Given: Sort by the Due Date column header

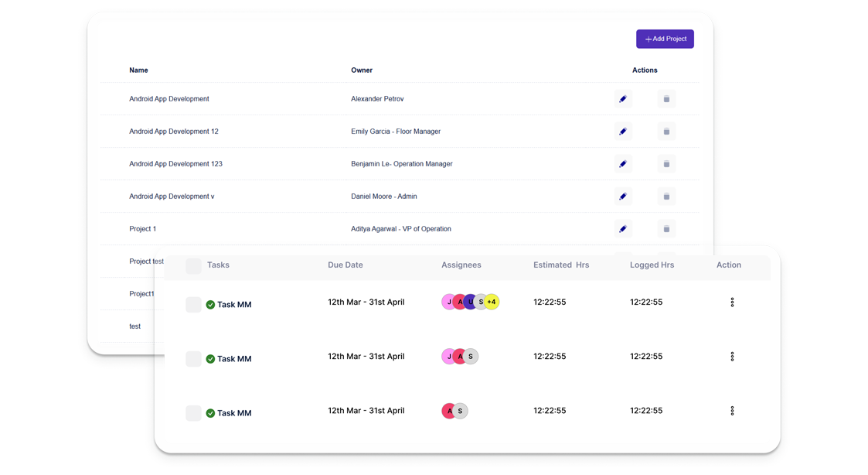Looking at the screenshot, I should pos(345,265).
